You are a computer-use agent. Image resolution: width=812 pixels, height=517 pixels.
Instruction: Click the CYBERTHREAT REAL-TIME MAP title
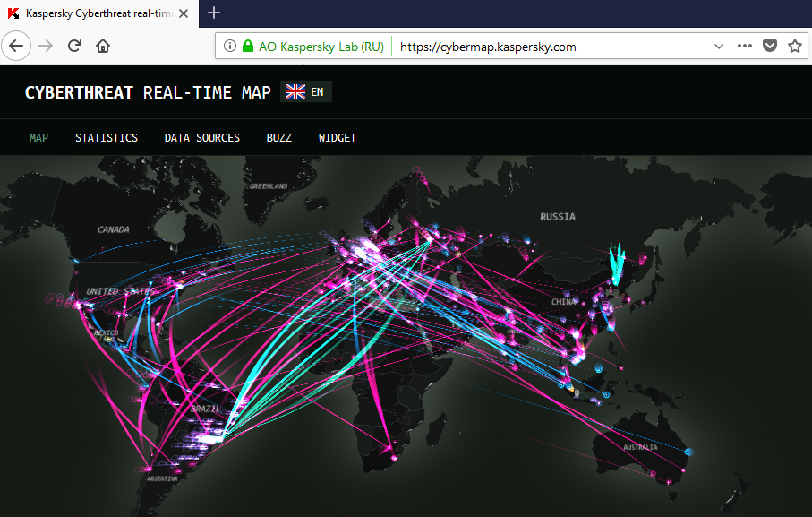(x=148, y=92)
